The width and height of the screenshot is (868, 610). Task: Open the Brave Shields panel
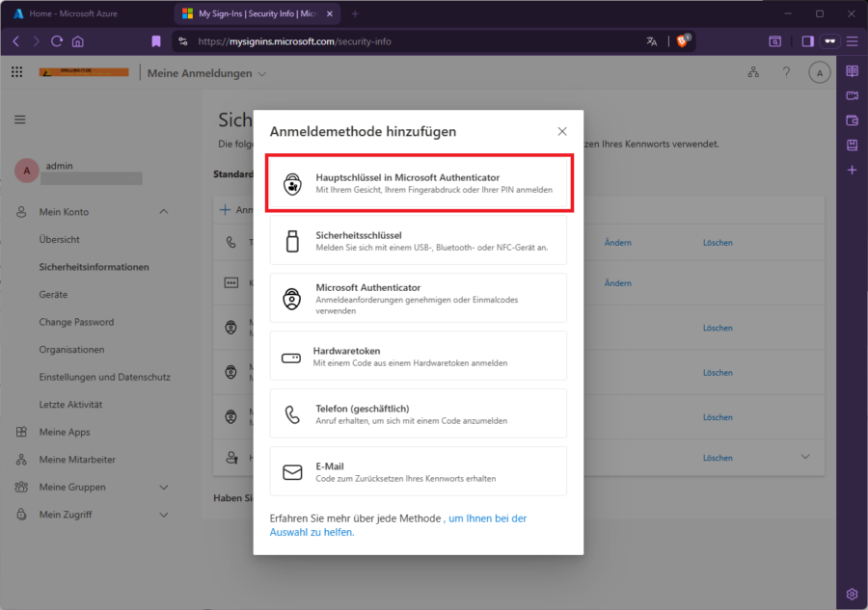pyautogui.click(x=684, y=41)
